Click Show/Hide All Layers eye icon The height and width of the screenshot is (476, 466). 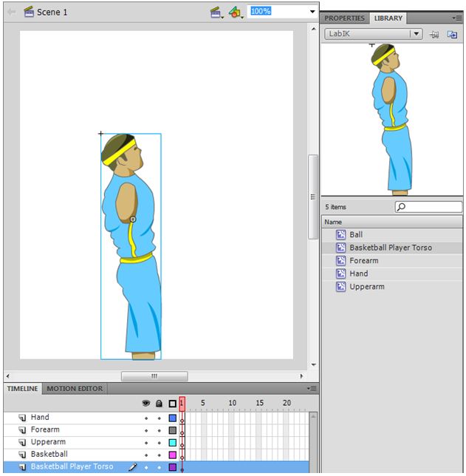(x=145, y=404)
